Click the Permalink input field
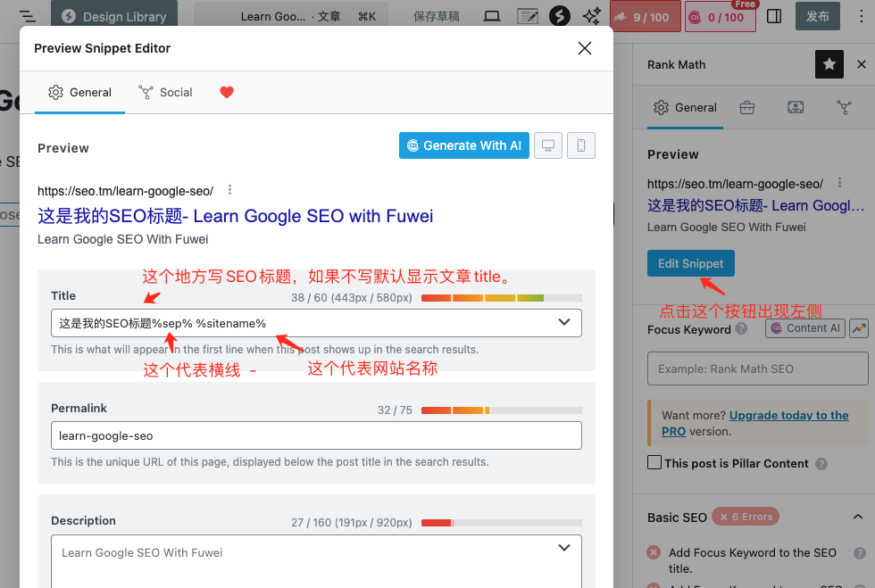The image size is (875, 588). (x=316, y=435)
